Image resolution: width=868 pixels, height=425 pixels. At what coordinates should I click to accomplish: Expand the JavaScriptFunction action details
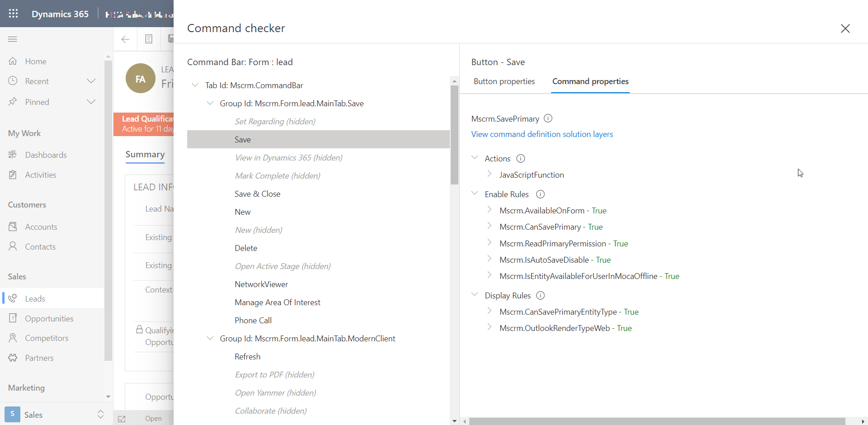coord(490,175)
